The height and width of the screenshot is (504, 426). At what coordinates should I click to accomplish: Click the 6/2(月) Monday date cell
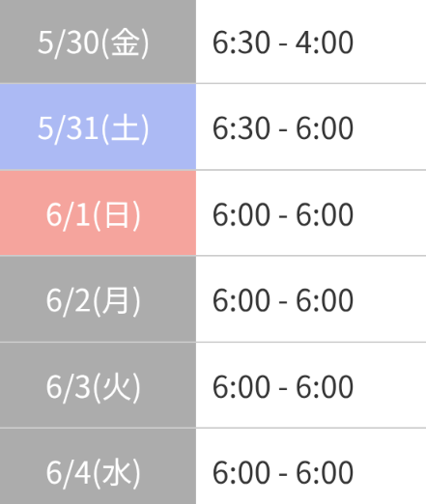pos(98,299)
